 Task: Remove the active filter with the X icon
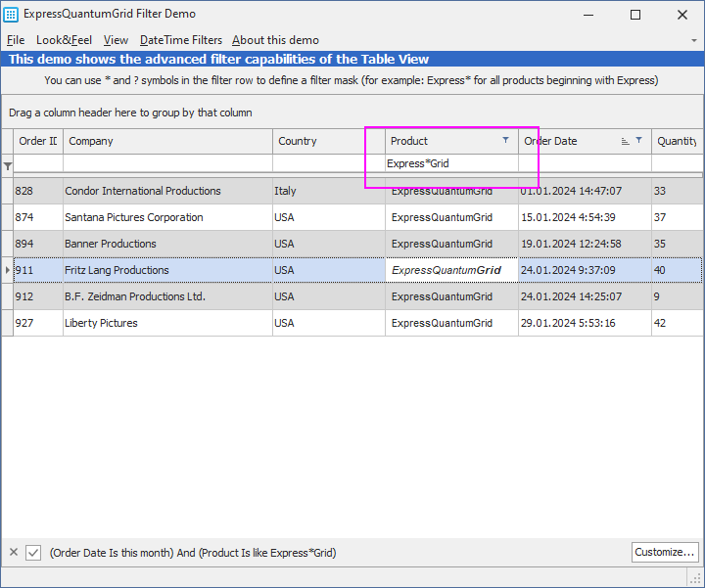14,552
